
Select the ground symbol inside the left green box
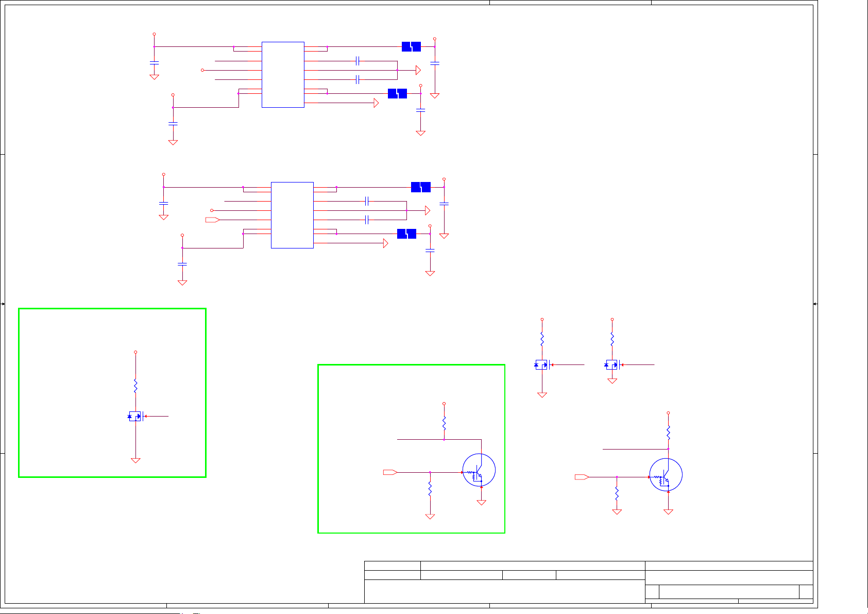(135, 460)
